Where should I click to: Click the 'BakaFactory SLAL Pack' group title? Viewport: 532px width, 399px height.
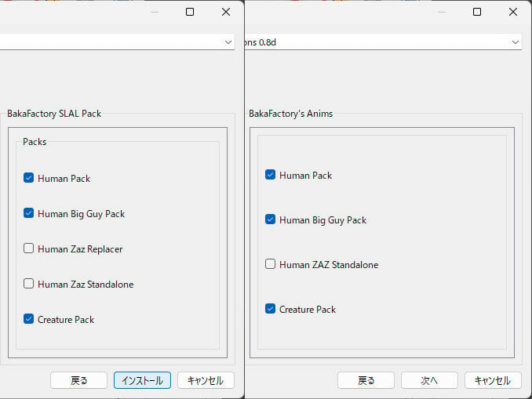pyautogui.click(x=54, y=114)
